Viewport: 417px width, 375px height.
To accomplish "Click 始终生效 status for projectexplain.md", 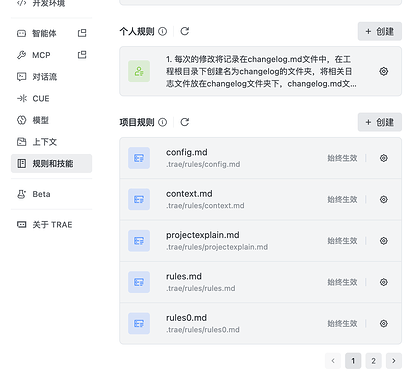I will click(x=342, y=241).
